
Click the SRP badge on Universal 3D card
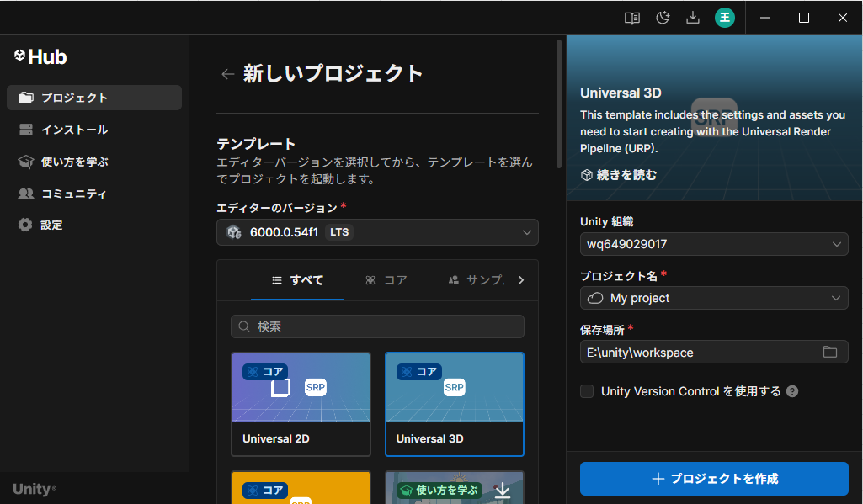[454, 387]
